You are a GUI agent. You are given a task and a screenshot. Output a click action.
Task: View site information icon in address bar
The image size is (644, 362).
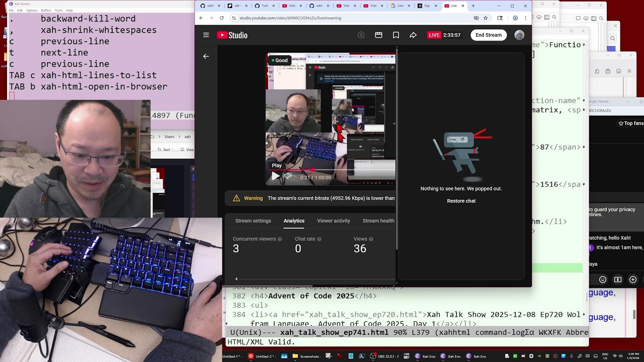[x=234, y=18]
